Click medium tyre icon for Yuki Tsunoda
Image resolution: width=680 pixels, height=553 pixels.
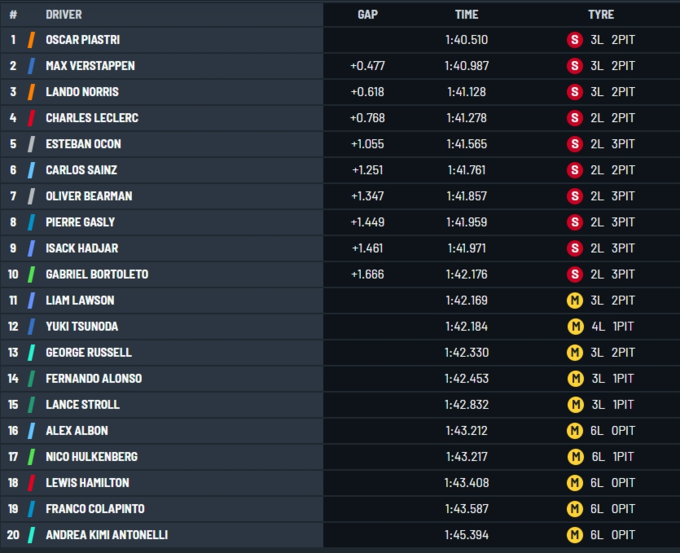pyautogui.click(x=574, y=326)
